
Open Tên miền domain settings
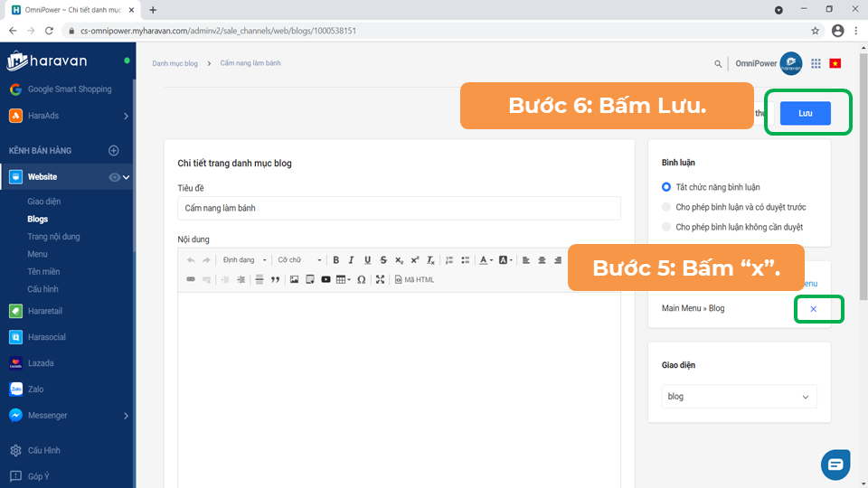tap(43, 272)
